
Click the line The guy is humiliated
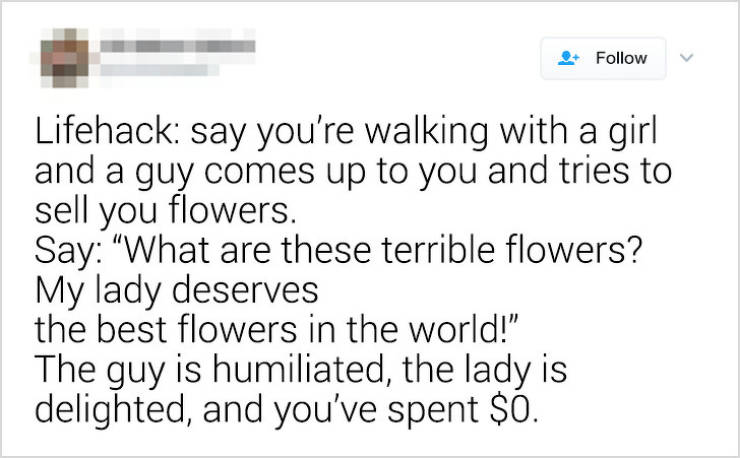tap(301, 370)
